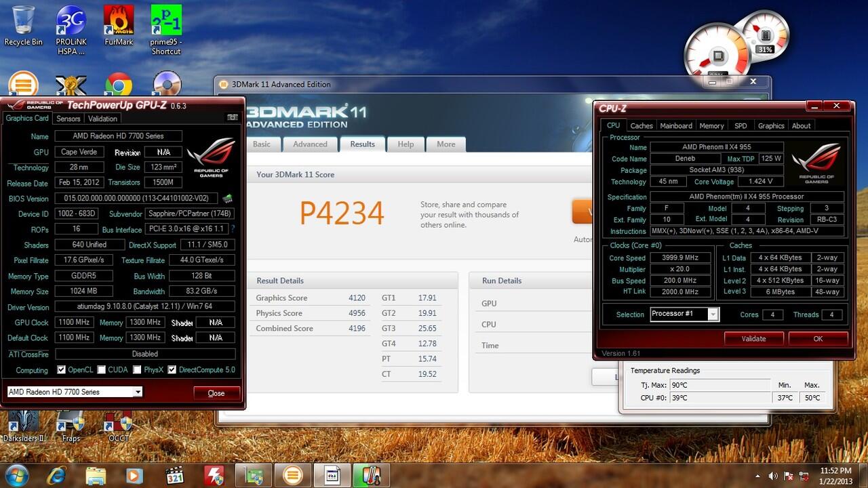The height and width of the screenshot is (488, 868).
Task: Switch to GPU-Z taskbar button
Action: pyautogui.click(x=254, y=474)
